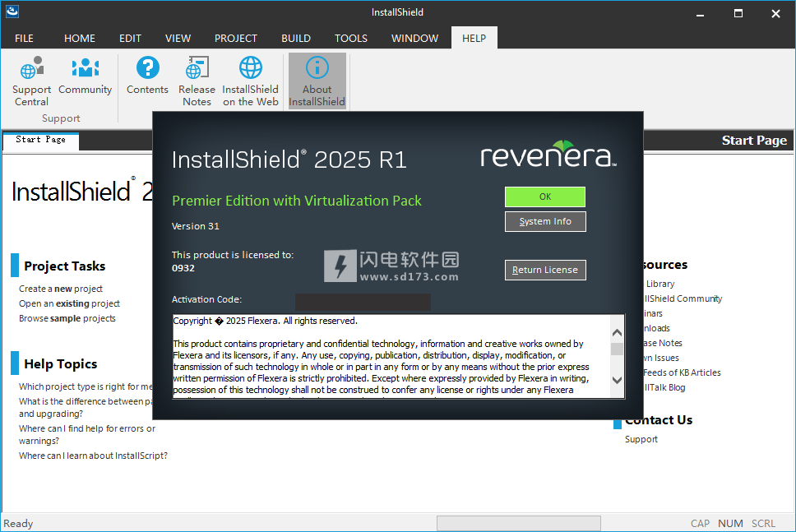This screenshot has height=532, width=796.
Task: Click the Support link under Contact Us
Action: [641, 440]
